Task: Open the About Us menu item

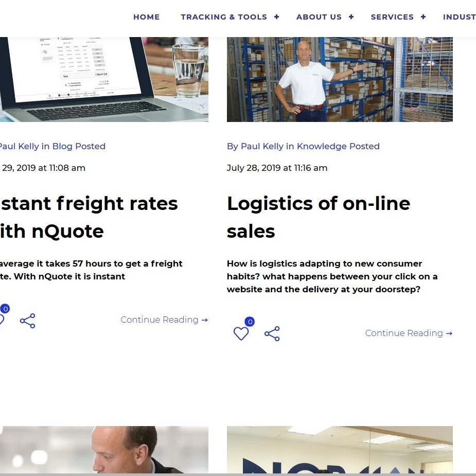Action: tap(319, 17)
